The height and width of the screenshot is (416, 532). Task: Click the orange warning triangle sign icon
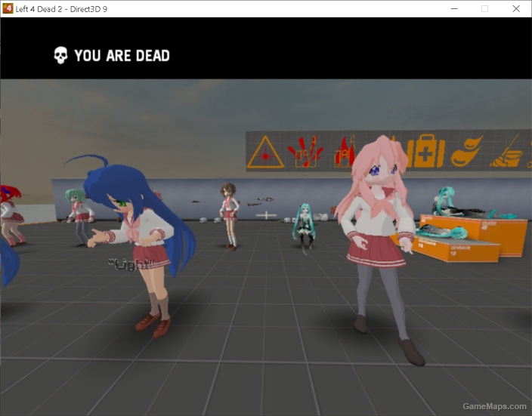pyautogui.click(x=264, y=152)
